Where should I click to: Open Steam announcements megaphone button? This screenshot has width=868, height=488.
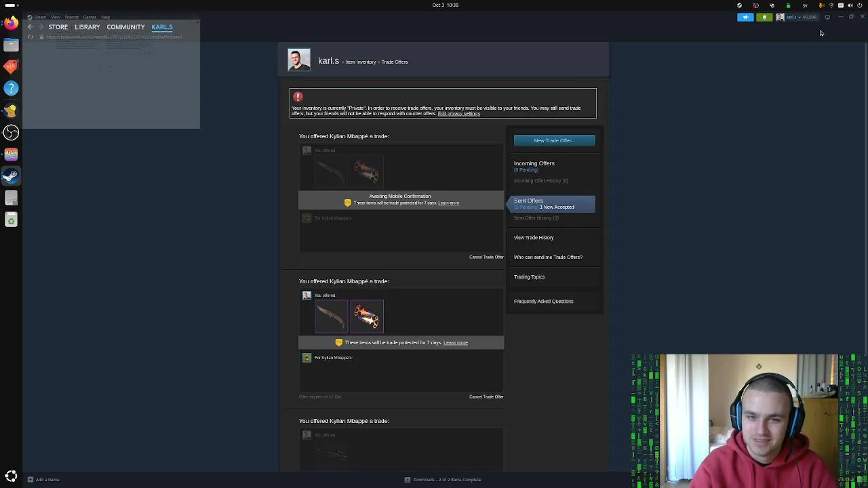click(745, 18)
